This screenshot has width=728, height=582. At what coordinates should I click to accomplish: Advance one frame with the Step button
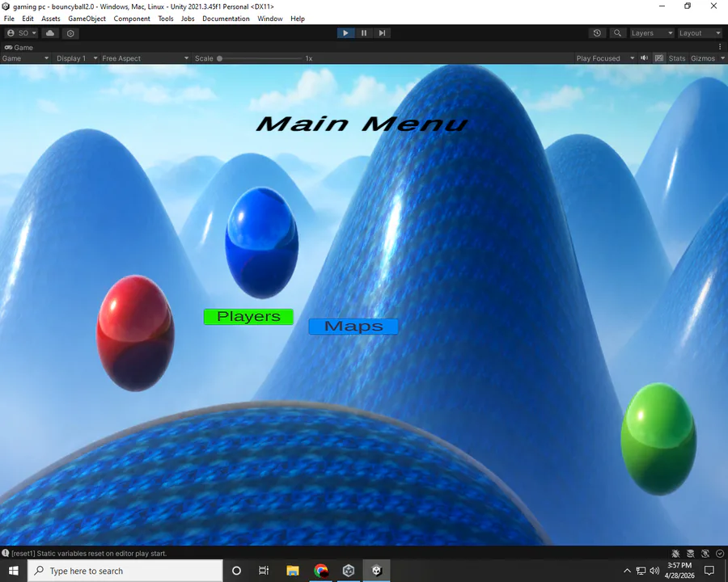coord(382,33)
